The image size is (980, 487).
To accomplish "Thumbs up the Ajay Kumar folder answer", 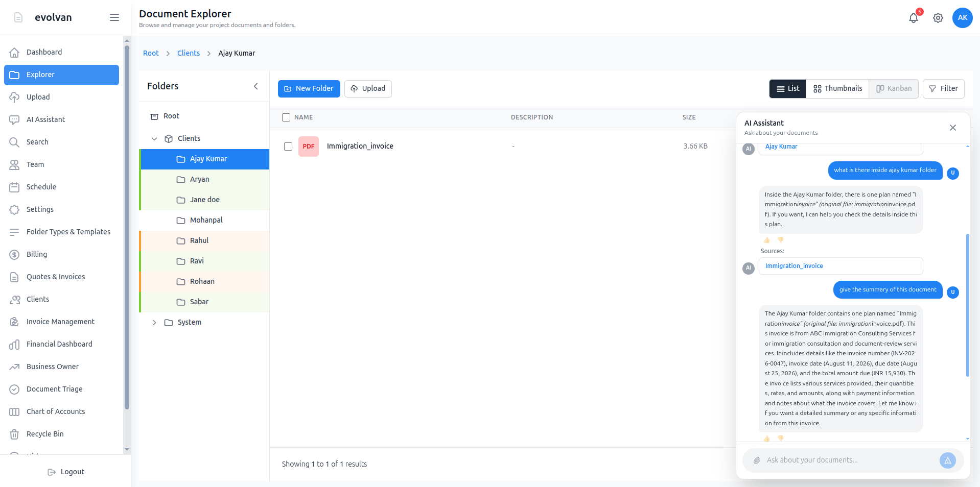I will [x=767, y=240].
